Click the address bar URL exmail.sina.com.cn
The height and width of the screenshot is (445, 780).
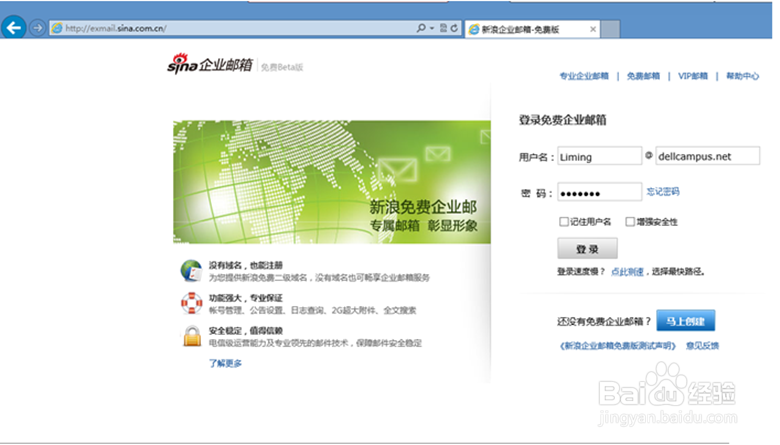[x=115, y=28]
